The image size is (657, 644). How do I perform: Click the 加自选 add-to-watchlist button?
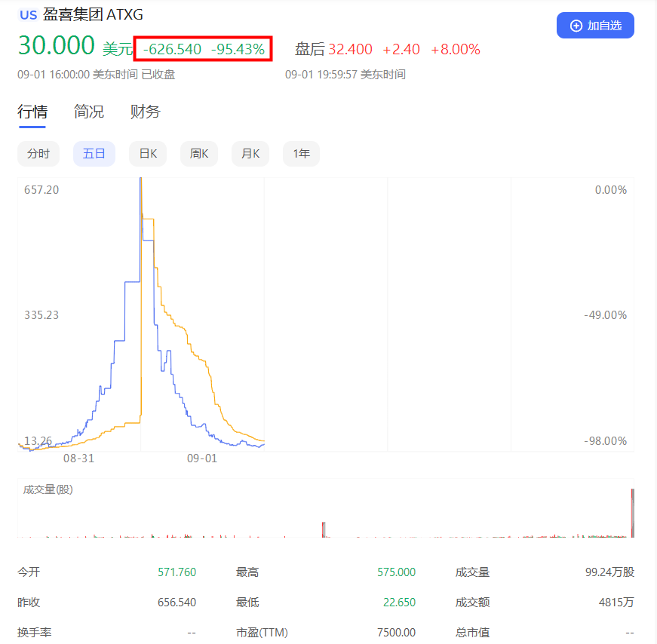(595, 26)
